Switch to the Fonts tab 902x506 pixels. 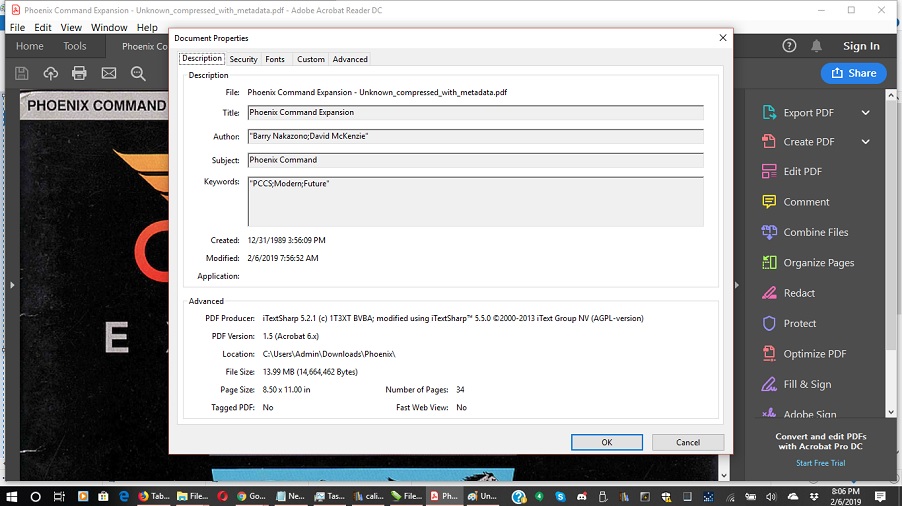pos(275,59)
